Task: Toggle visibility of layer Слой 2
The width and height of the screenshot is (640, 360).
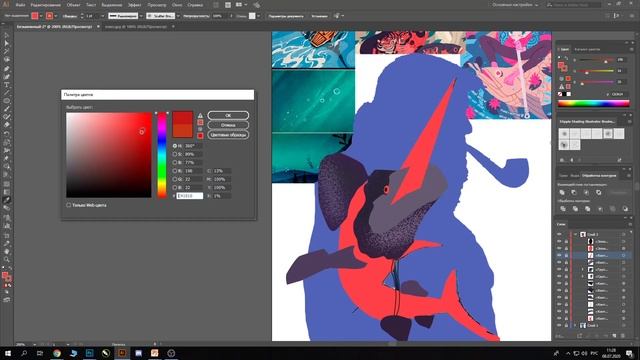Action: [x=559, y=234]
